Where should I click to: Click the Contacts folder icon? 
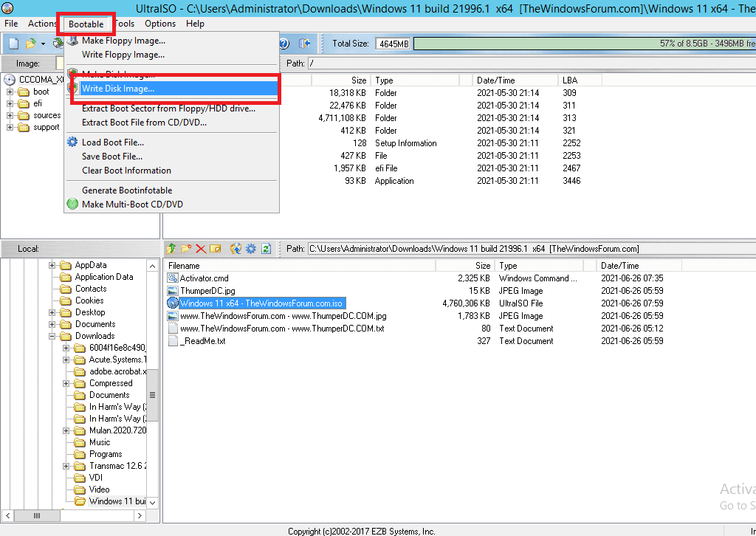pyautogui.click(x=66, y=289)
